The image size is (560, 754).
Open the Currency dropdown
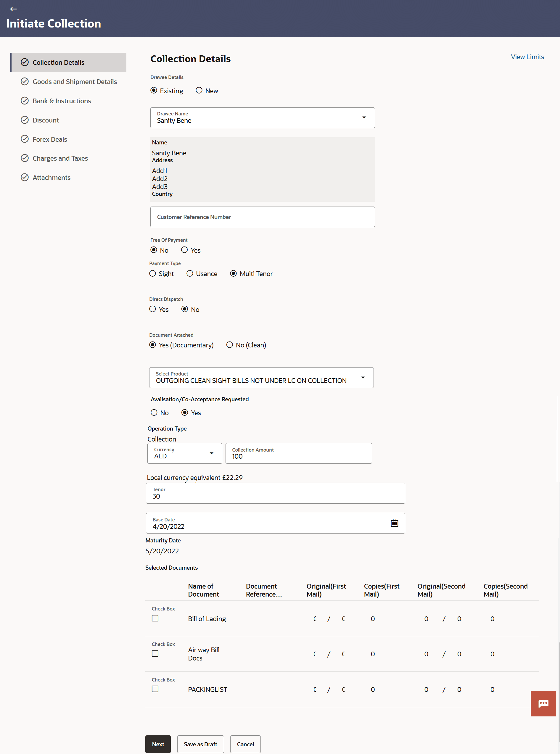coord(211,453)
